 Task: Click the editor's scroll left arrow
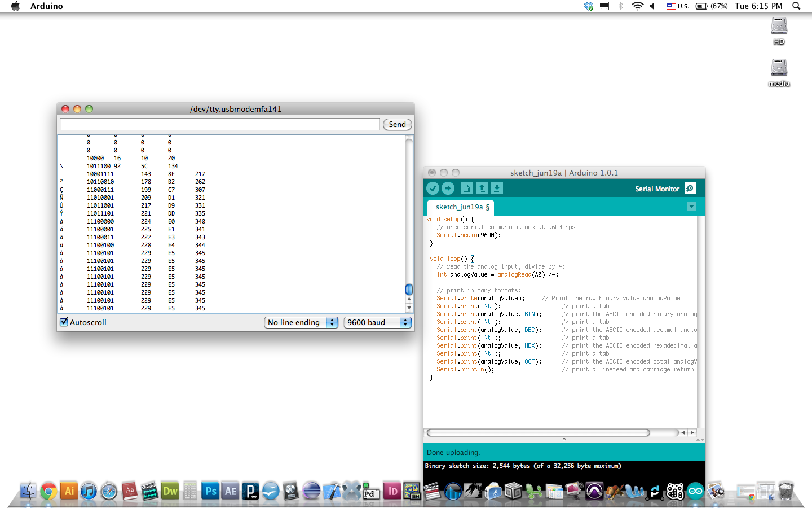[x=683, y=432]
